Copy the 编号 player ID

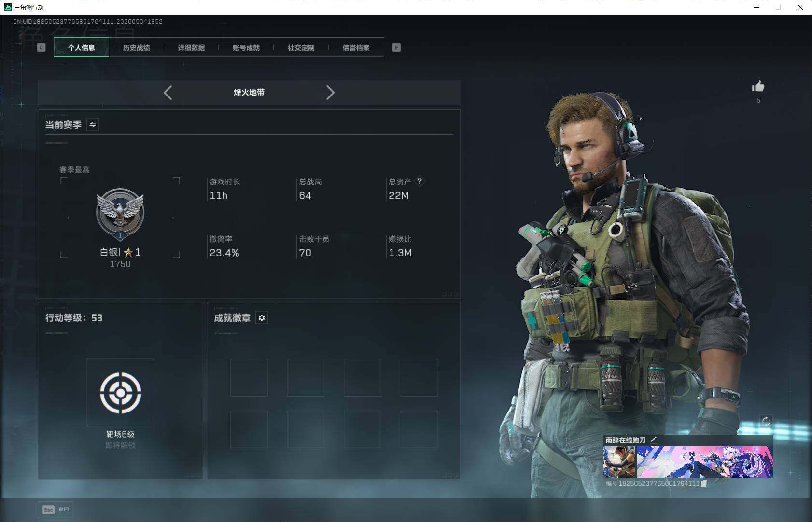704,483
